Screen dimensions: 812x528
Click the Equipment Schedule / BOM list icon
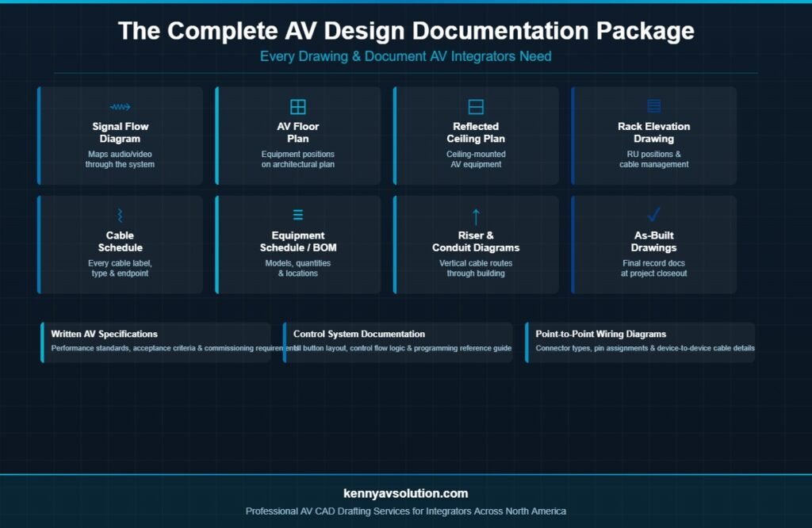[x=298, y=213]
